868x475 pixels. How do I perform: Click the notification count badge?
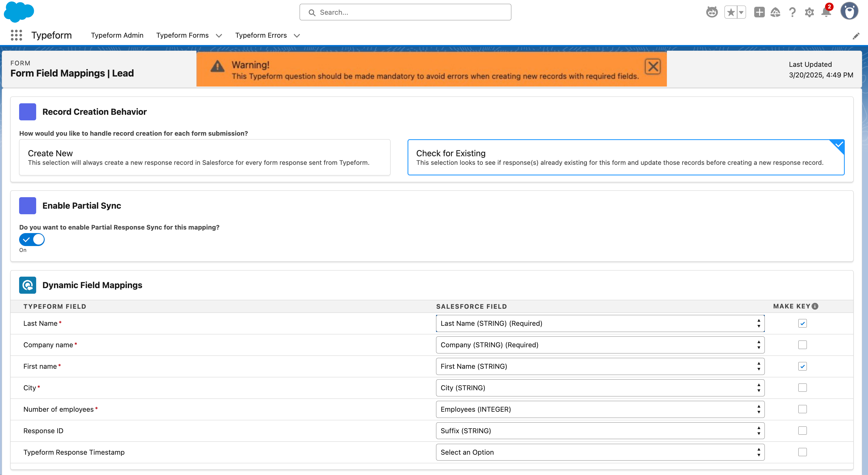coord(829,7)
